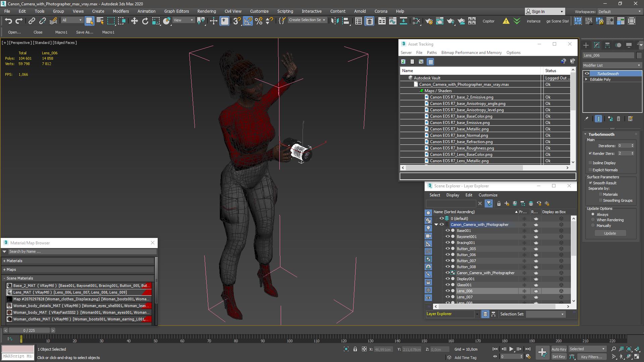Image resolution: width=644 pixels, height=362 pixels.
Task: Click the Mirror tool icon
Action: click(335, 21)
